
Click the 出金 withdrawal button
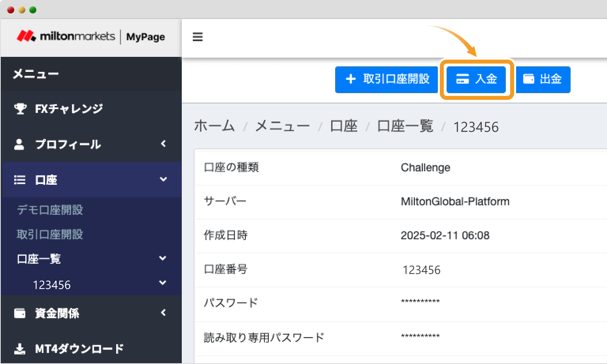[x=543, y=79]
